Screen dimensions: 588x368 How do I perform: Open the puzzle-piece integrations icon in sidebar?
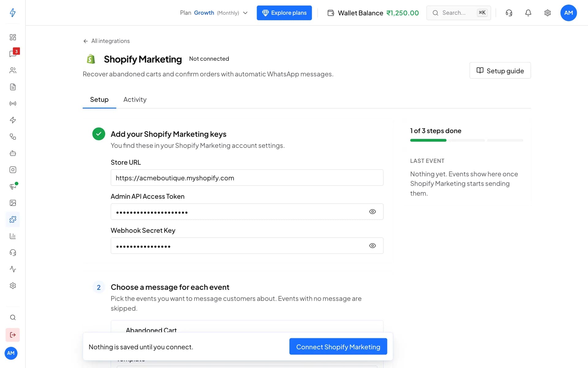pos(13,219)
